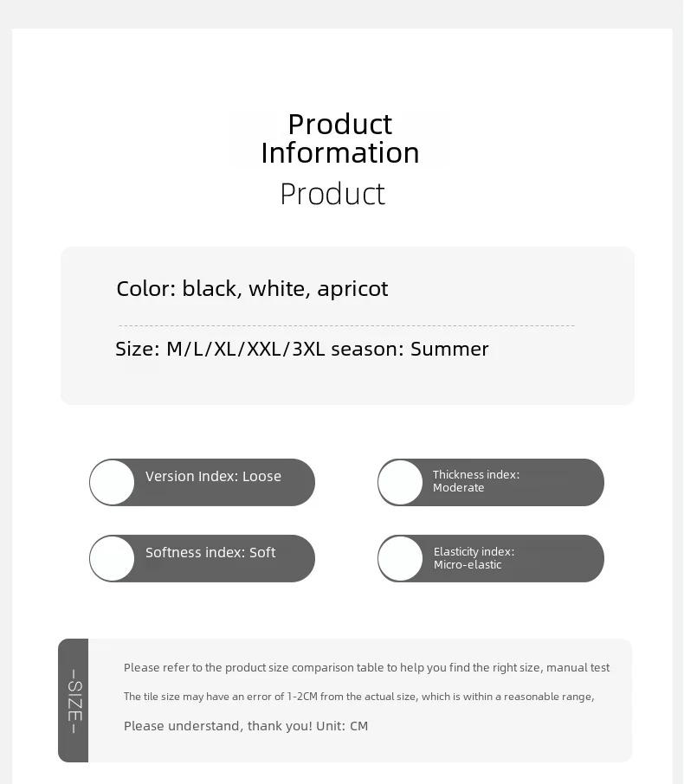Toggle the Elasticity index Micro-elastic switch

point(491,558)
